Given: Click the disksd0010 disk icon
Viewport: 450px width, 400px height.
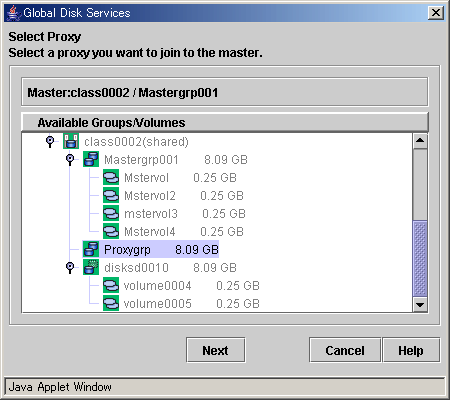Looking at the screenshot, I should 91,267.
